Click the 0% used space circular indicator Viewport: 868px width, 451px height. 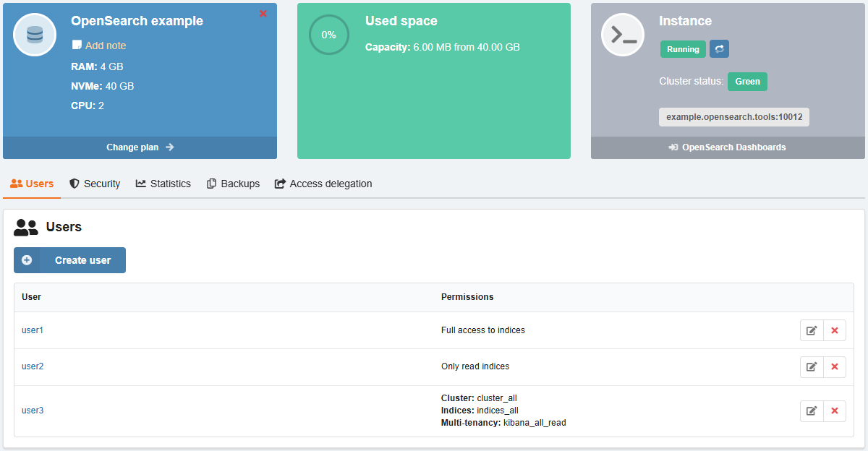[328, 35]
